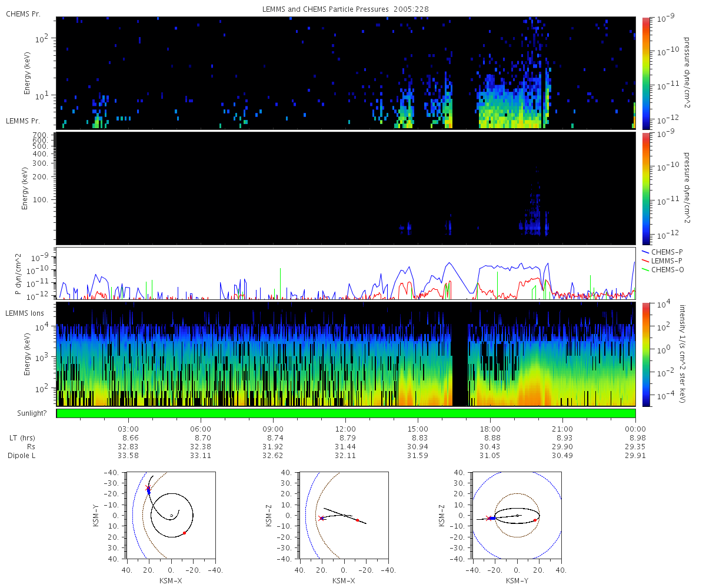Click the 'KSM-Y' axis label of first orbit plot
This screenshot has width=706, height=588.
click(95, 514)
